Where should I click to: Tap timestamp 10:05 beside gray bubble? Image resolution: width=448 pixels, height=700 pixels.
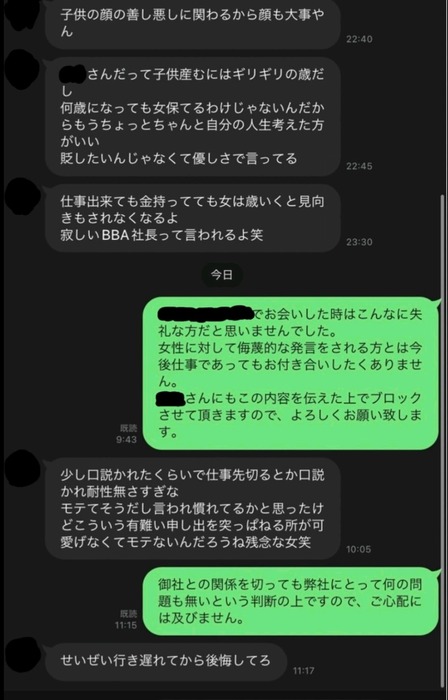coord(359,549)
